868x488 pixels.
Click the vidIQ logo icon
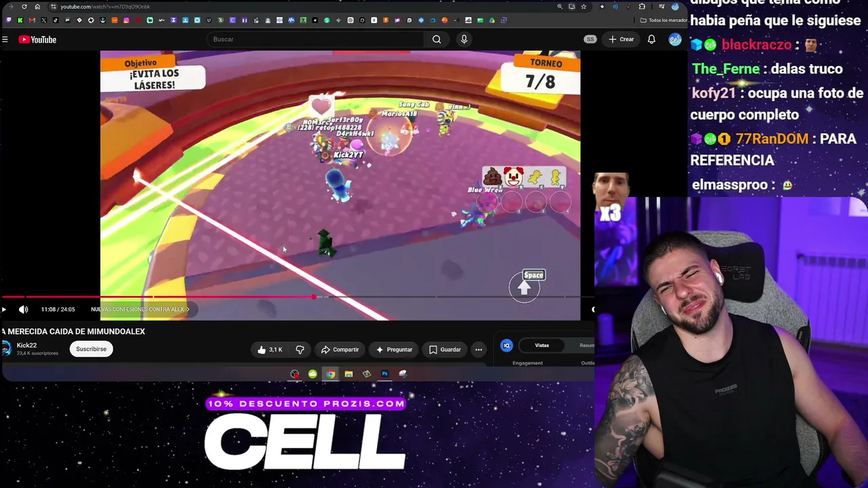pos(507,346)
